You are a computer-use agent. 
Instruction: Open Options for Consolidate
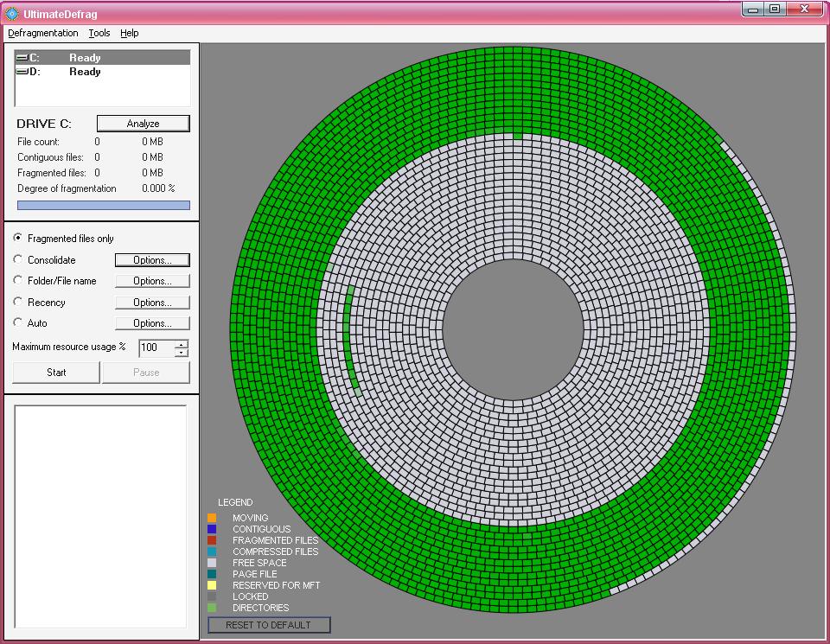pyautogui.click(x=152, y=260)
